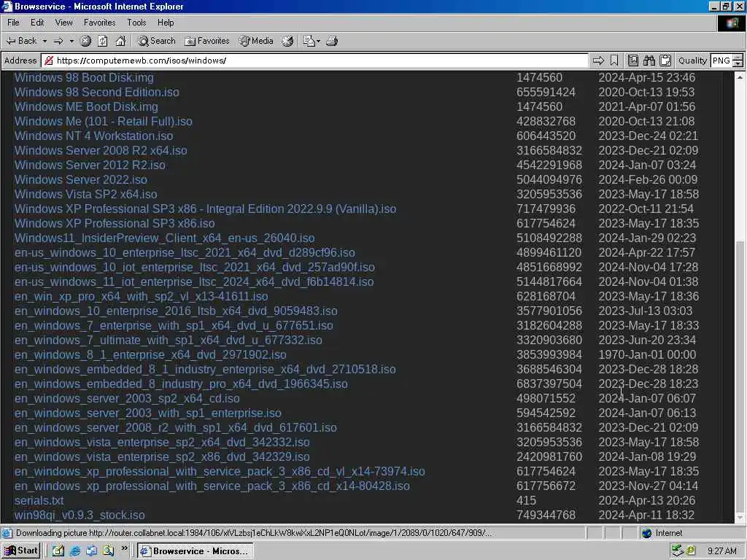Click Windows NT 4 Workstation.iso
Screen dimensions: 747x560
[94, 136]
